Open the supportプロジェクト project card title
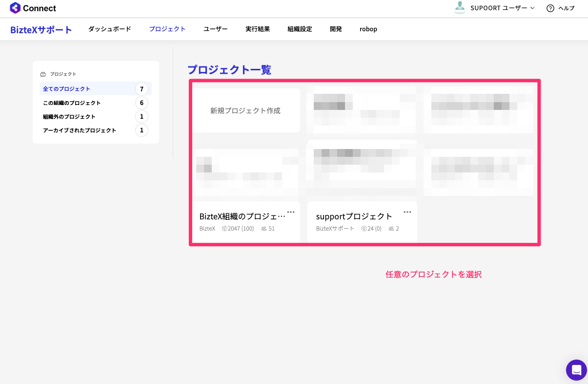This screenshot has width=588, height=384. pyautogui.click(x=354, y=216)
